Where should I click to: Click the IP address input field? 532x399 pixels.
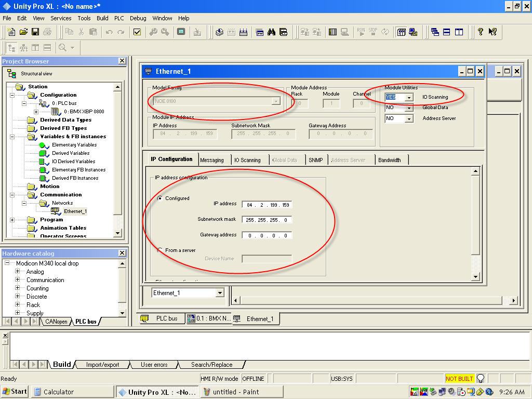pos(267,205)
